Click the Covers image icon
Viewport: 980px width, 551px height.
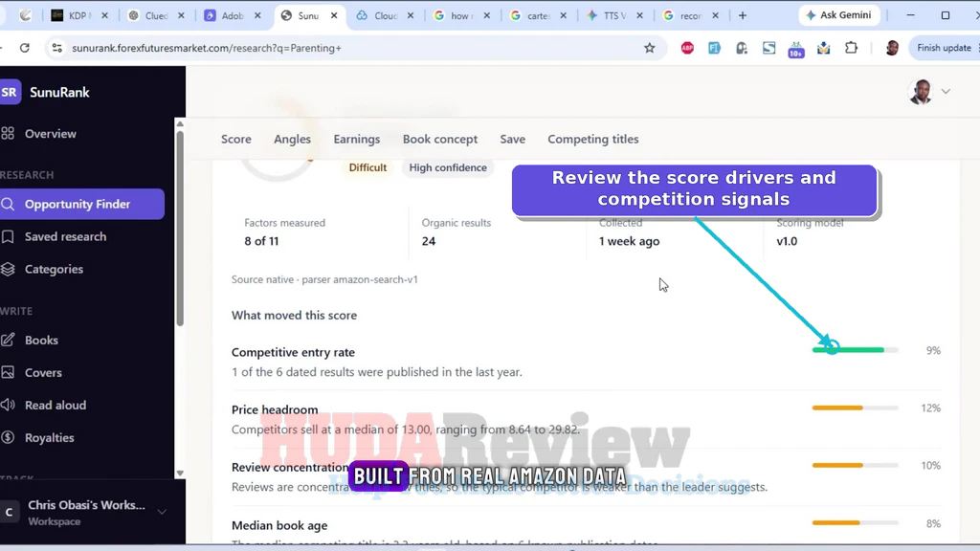point(8,372)
